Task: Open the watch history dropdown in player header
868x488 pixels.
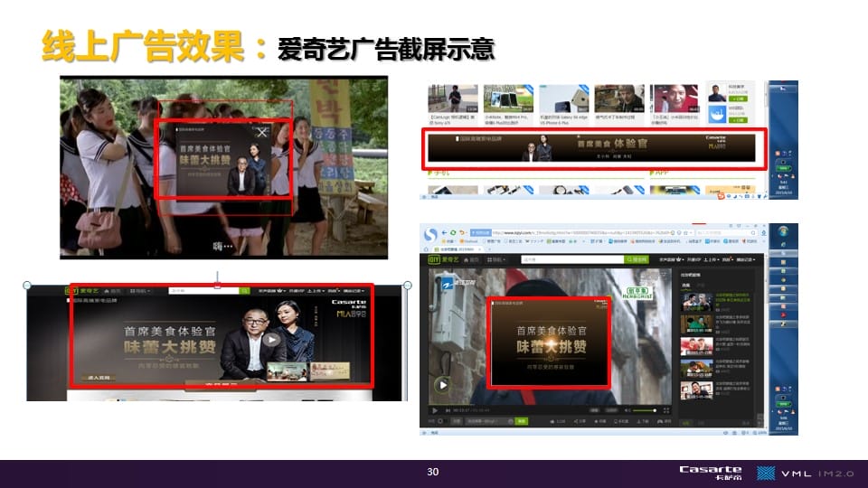Action: click(744, 259)
